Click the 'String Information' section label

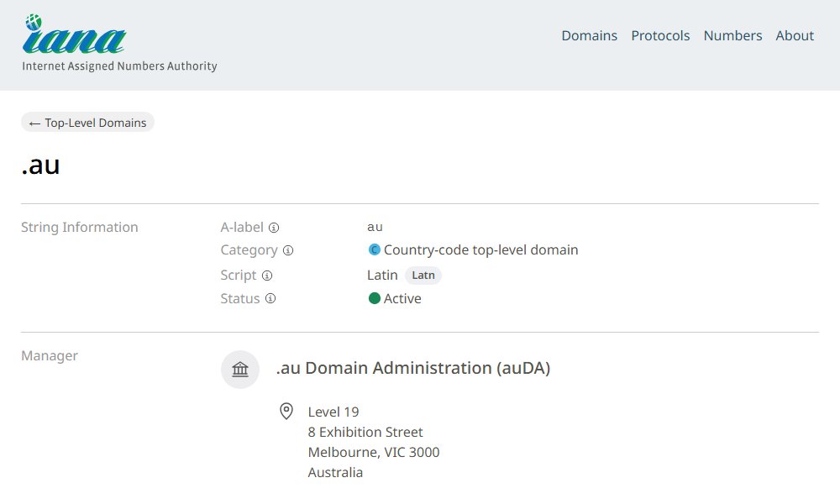tap(79, 227)
